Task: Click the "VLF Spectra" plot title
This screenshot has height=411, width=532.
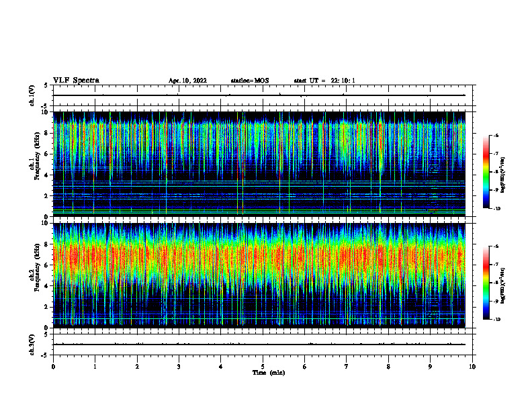Action: [x=76, y=81]
